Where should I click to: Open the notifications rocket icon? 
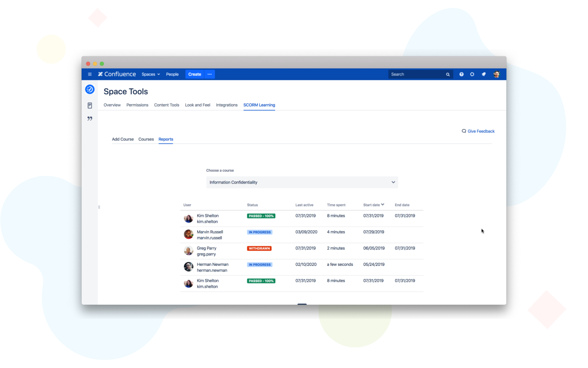(483, 74)
